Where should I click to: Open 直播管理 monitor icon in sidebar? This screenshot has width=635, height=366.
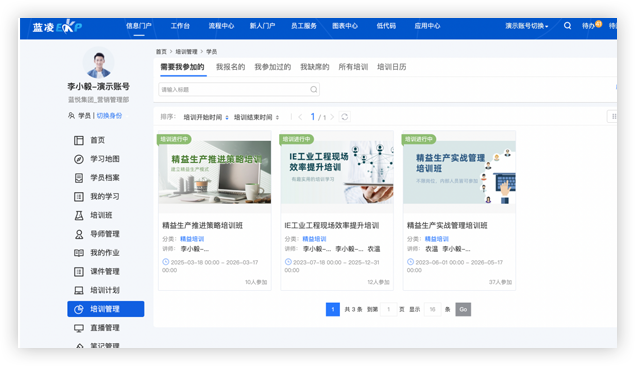79,328
